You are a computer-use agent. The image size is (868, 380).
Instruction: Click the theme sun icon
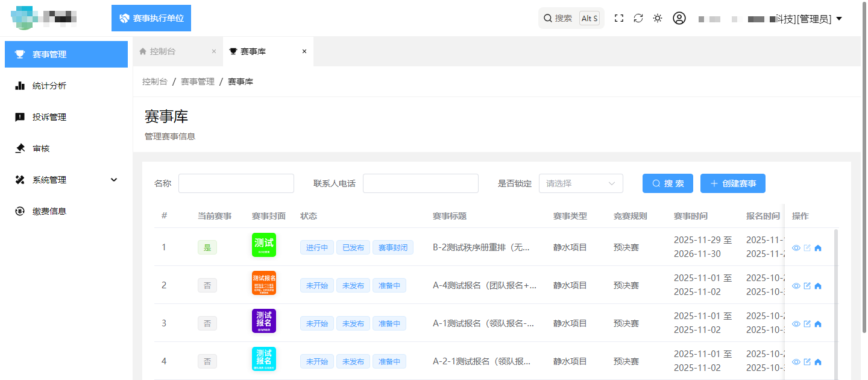click(658, 18)
